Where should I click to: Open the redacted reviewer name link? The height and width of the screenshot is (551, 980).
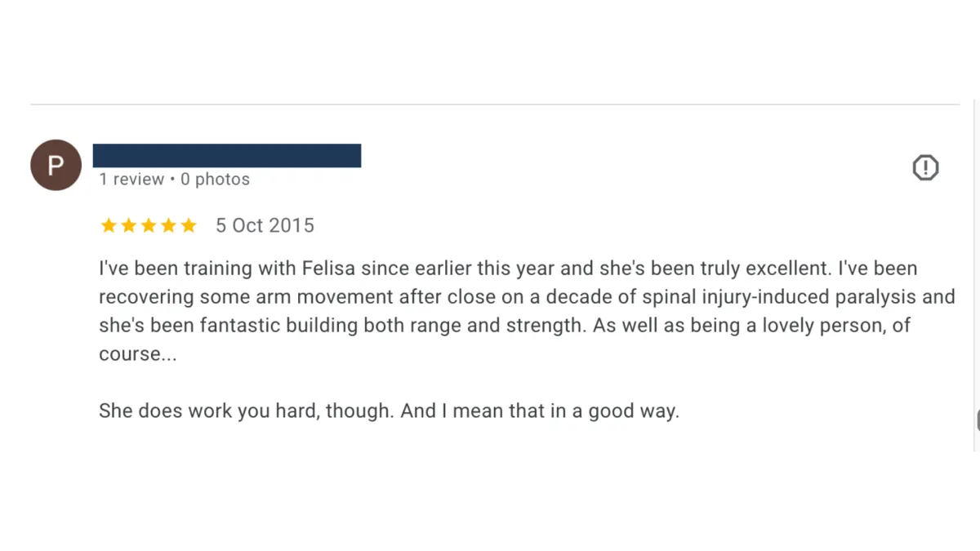tap(227, 155)
